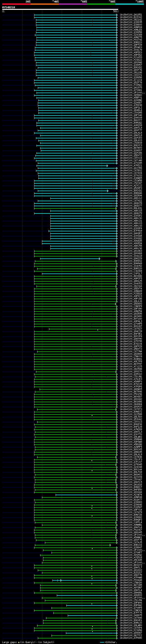Click hit label UniRef100_A5BFY1
Image resolution: width=146 pixels, height=644 pixels.
[x=131, y=98]
